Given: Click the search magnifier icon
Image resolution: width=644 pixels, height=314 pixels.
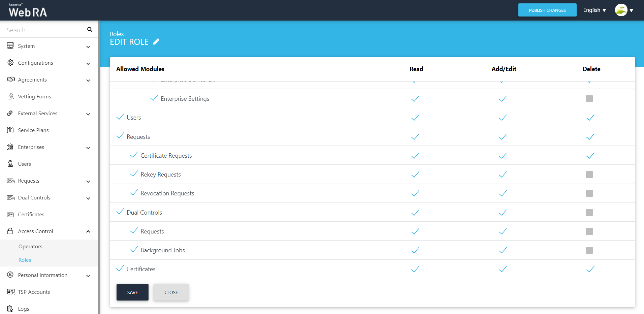Looking at the screenshot, I should tap(90, 30).
